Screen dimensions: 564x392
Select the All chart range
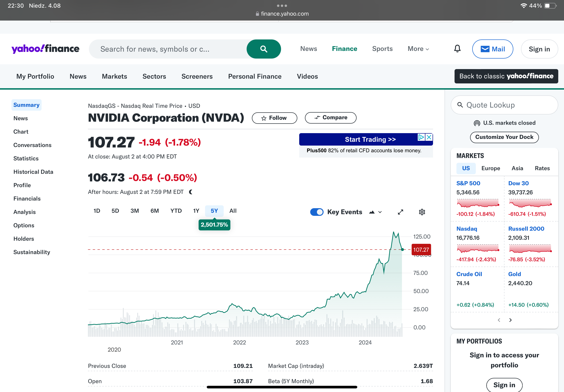pyautogui.click(x=233, y=211)
